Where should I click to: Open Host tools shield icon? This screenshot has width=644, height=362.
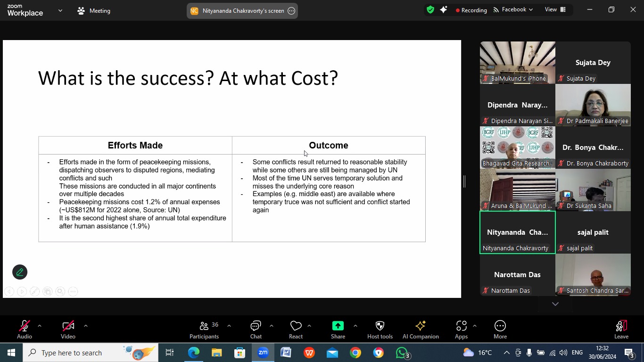click(x=380, y=326)
